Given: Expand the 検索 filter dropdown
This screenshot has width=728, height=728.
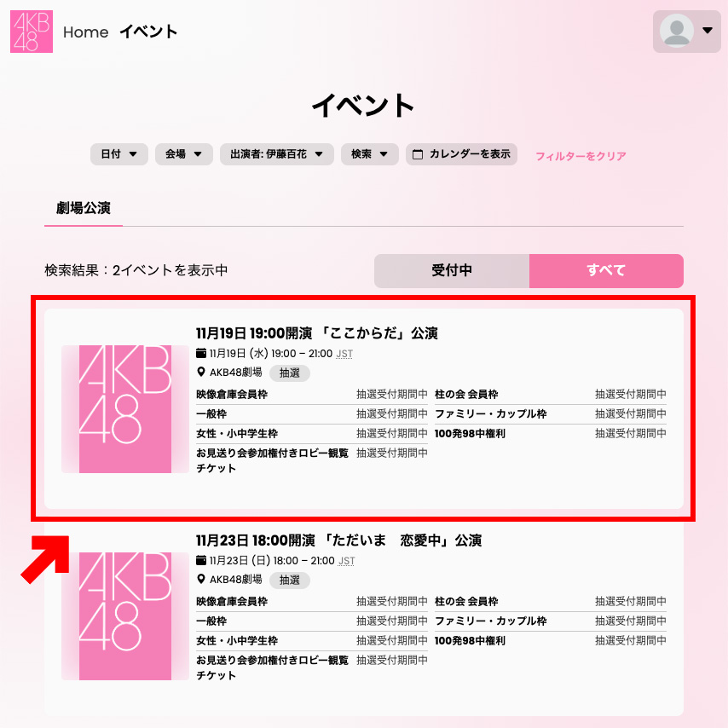Looking at the screenshot, I should tap(370, 154).
